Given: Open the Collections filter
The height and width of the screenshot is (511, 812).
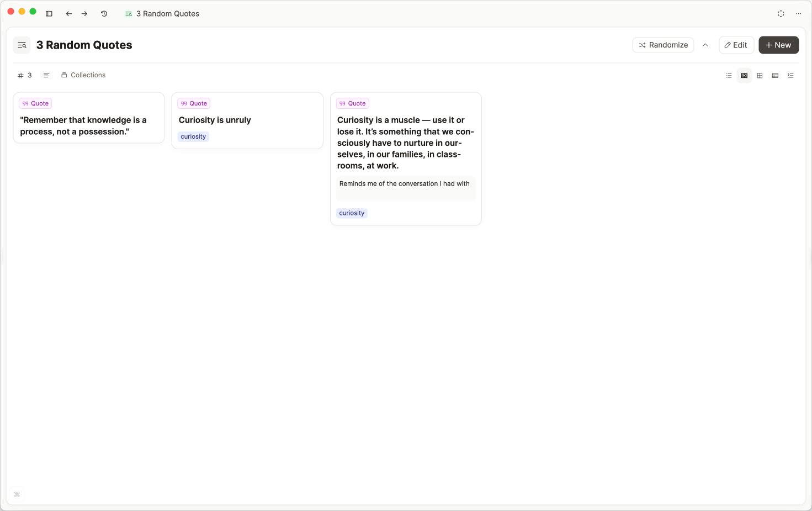Looking at the screenshot, I should pyautogui.click(x=83, y=75).
